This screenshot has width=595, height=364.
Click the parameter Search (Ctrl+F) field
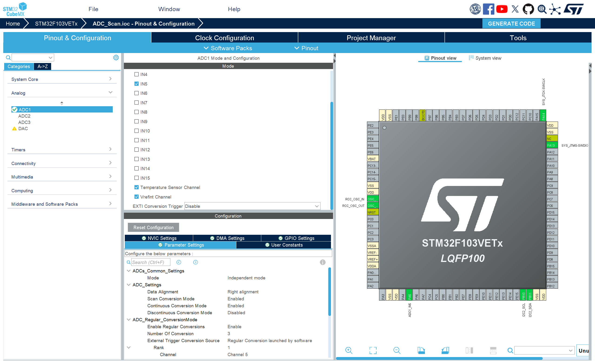[x=150, y=262]
